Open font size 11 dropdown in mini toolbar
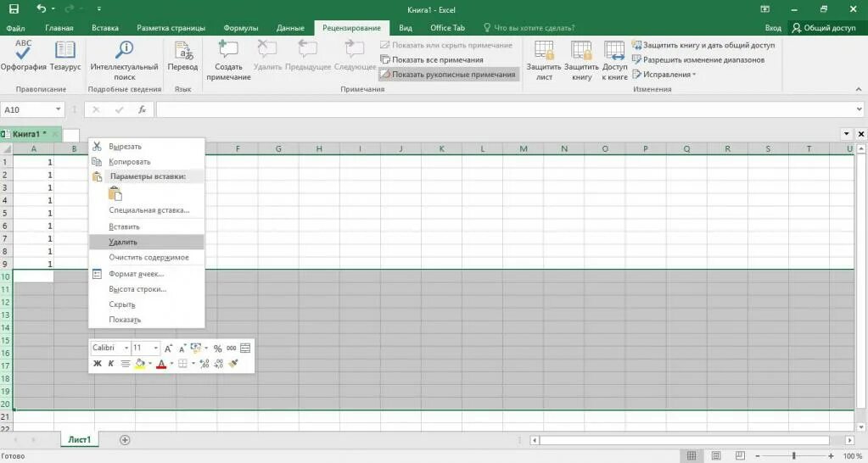868x463 pixels. tap(155, 348)
